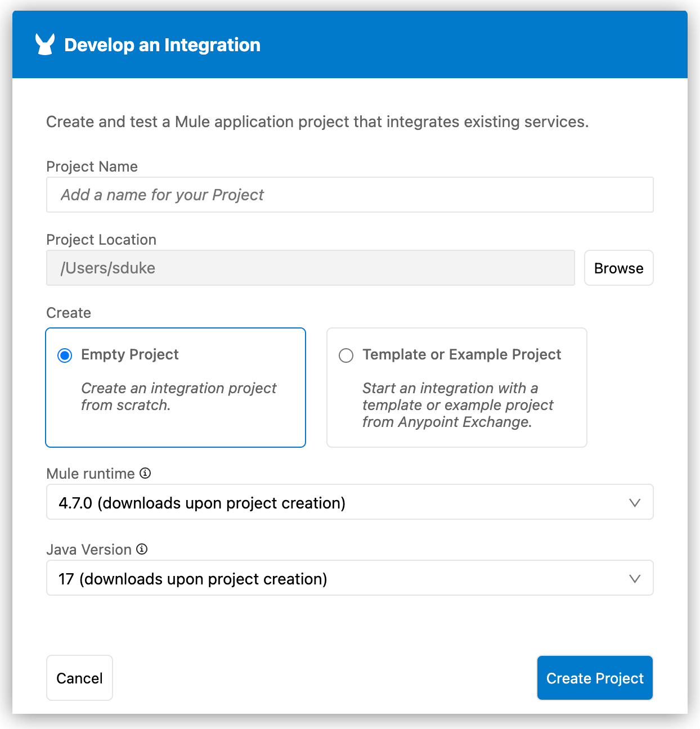Click the "Create an integration project from scratch" description
The height and width of the screenshot is (729, 700).
click(178, 397)
